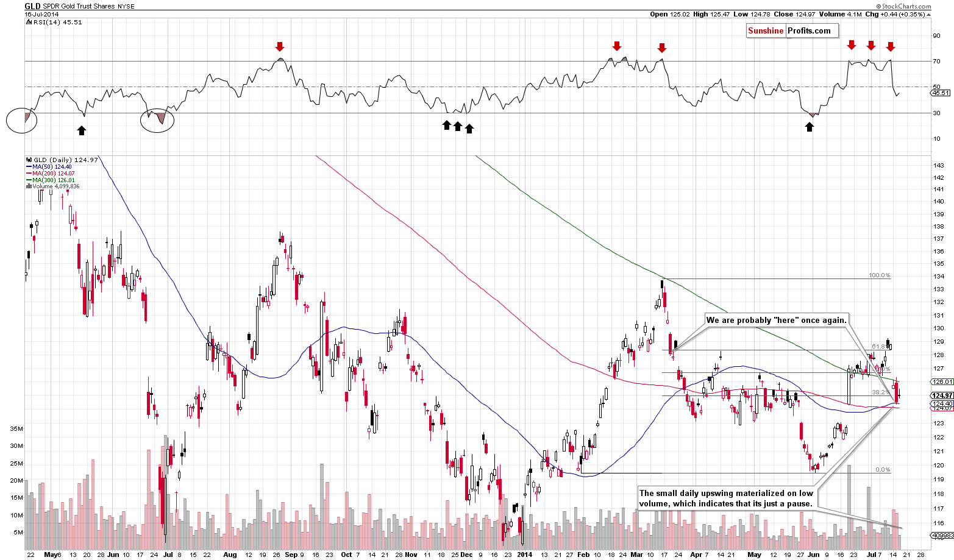Click the 'Jul 7' date axis label

point(874,555)
